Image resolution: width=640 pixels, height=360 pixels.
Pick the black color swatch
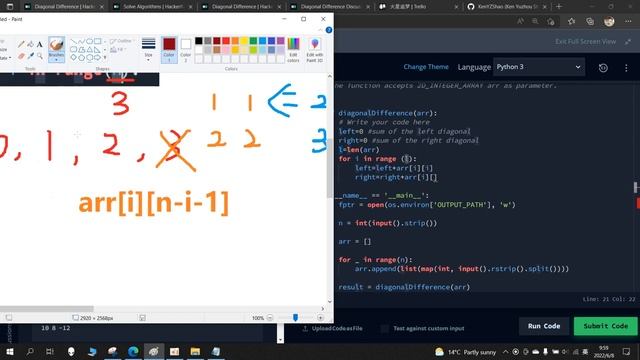click(199, 41)
